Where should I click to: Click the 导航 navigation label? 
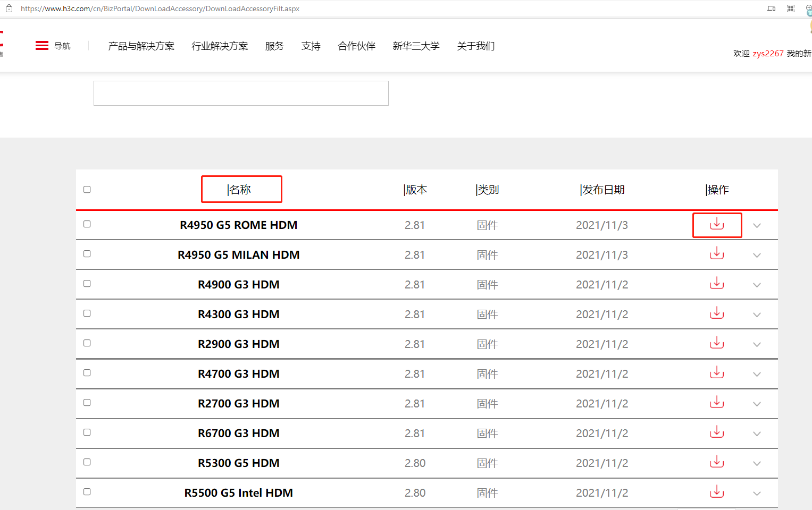coord(62,46)
